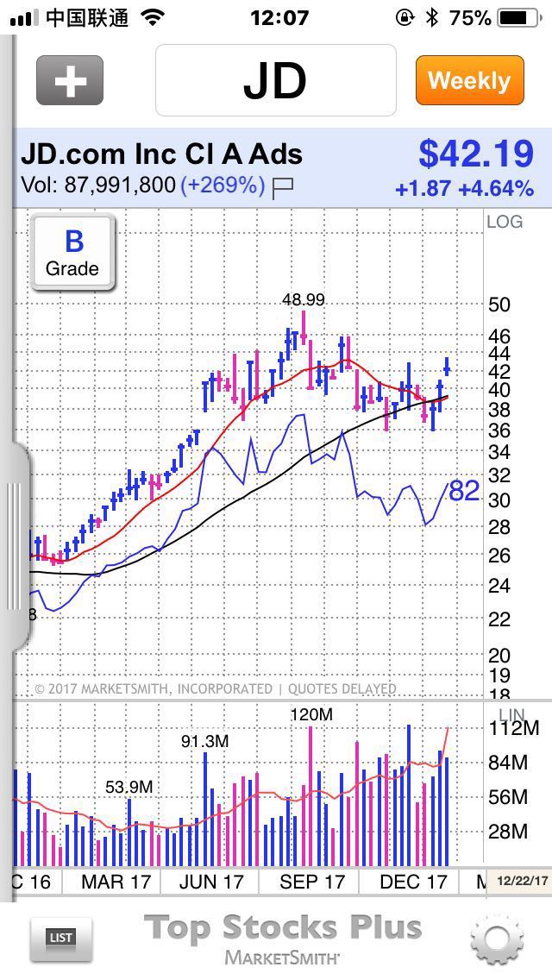Select the DEC 17 date axis label
This screenshot has width=552, height=980.
[413, 882]
